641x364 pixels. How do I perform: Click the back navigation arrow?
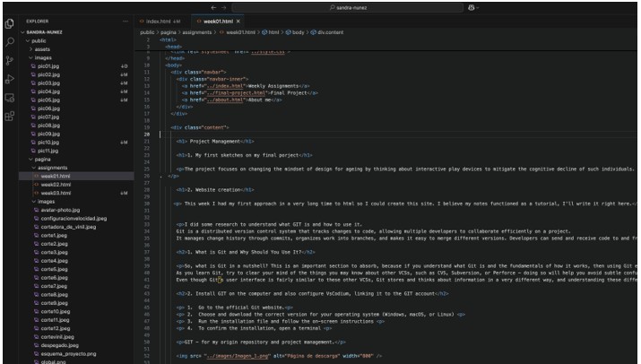213,7
